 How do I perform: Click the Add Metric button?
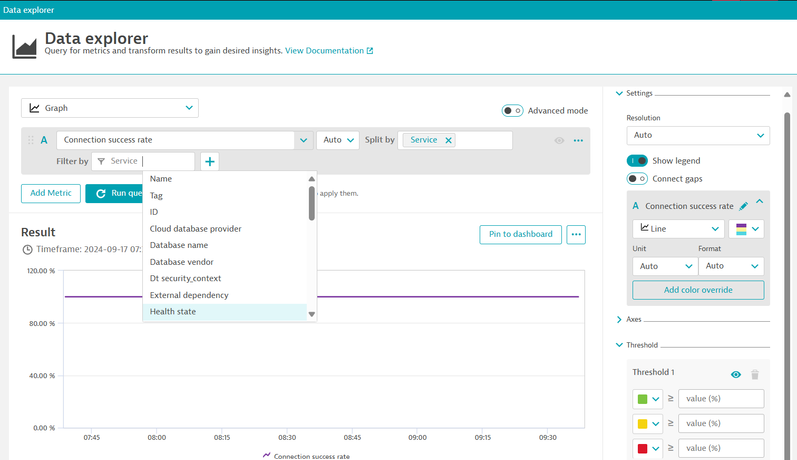pos(50,193)
